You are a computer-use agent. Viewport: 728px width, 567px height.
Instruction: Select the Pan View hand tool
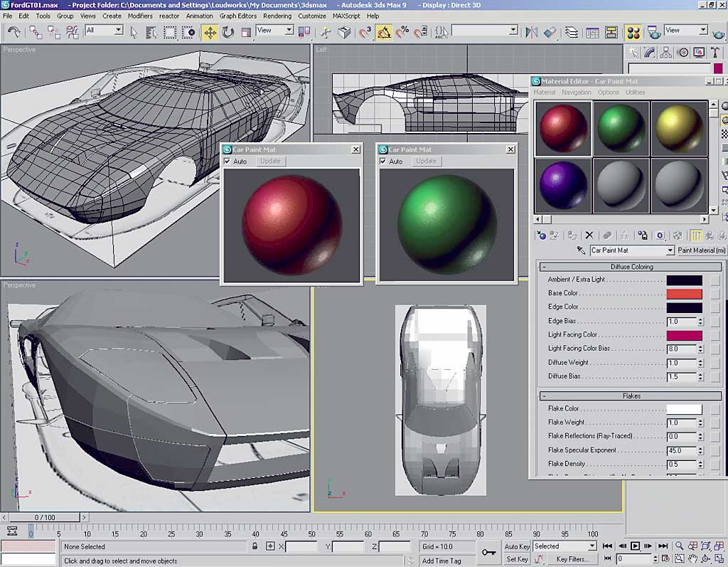tap(692, 558)
